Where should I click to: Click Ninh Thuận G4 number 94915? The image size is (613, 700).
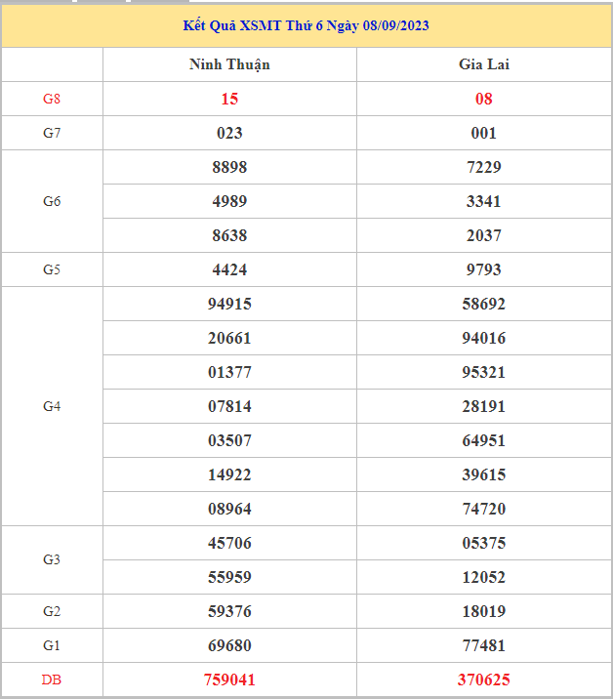229,304
